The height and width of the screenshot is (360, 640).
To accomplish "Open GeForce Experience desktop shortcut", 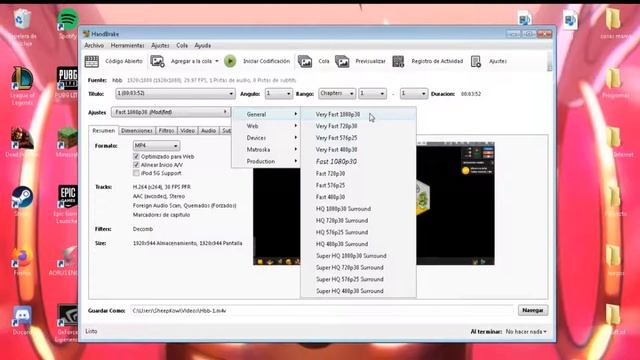I will coord(67,316).
